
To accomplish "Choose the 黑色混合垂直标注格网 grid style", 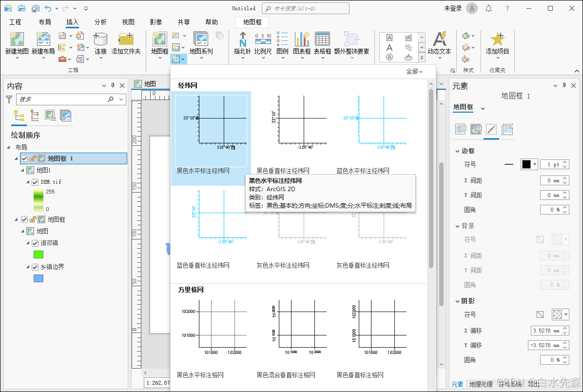I will point(291,338).
